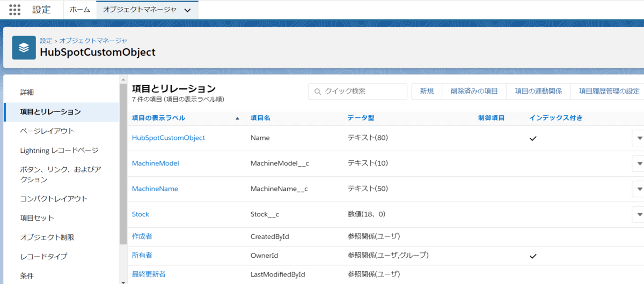644x284 pixels.
Task: Click the Stock__c field name cell
Action: pyautogui.click(x=265, y=214)
